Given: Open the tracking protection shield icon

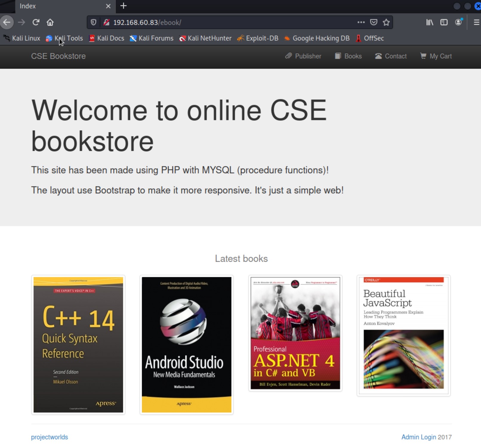Looking at the screenshot, I should point(93,22).
